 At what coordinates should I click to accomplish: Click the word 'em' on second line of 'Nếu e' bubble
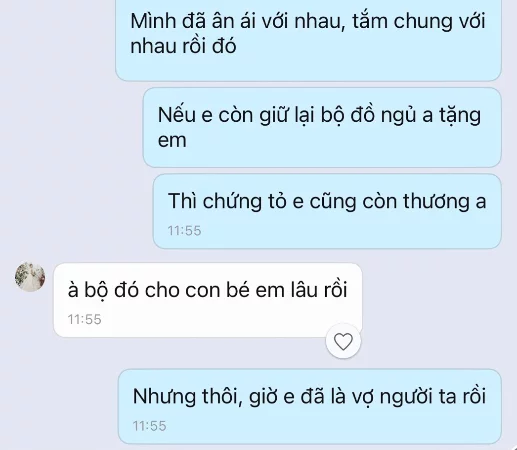tap(172, 140)
